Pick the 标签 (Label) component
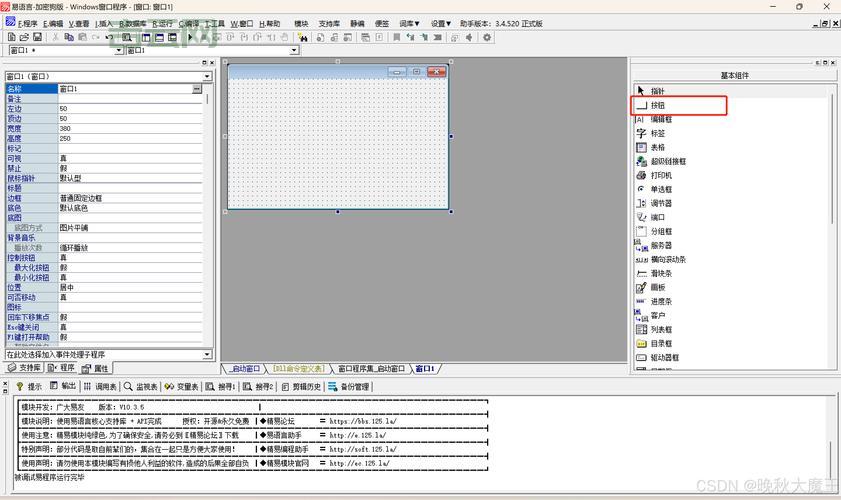The width and height of the screenshot is (841, 500). point(658,133)
